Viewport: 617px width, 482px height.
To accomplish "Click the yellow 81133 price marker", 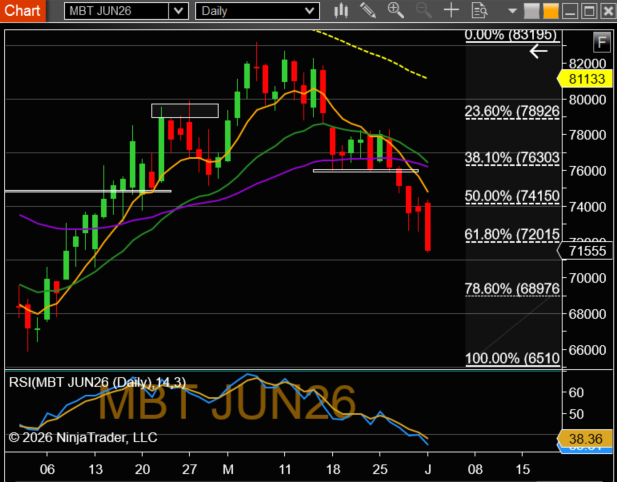I will coord(585,79).
